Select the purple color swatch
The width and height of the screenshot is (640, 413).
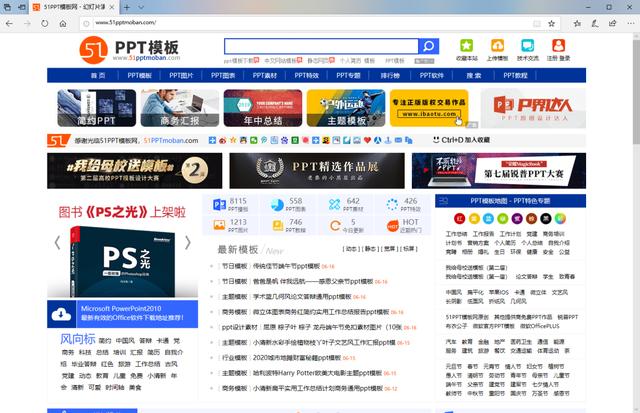click(x=517, y=219)
